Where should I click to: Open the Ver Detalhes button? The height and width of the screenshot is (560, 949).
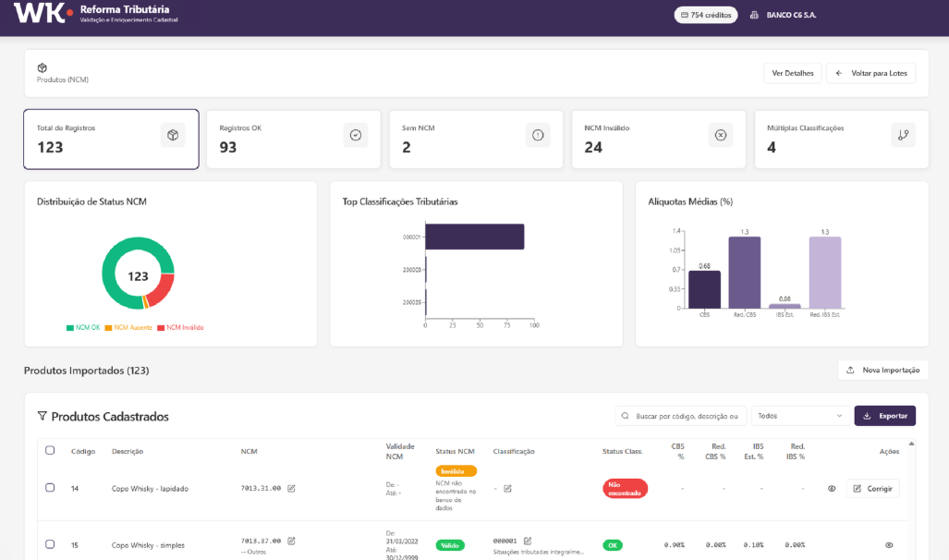tap(791, 73)
